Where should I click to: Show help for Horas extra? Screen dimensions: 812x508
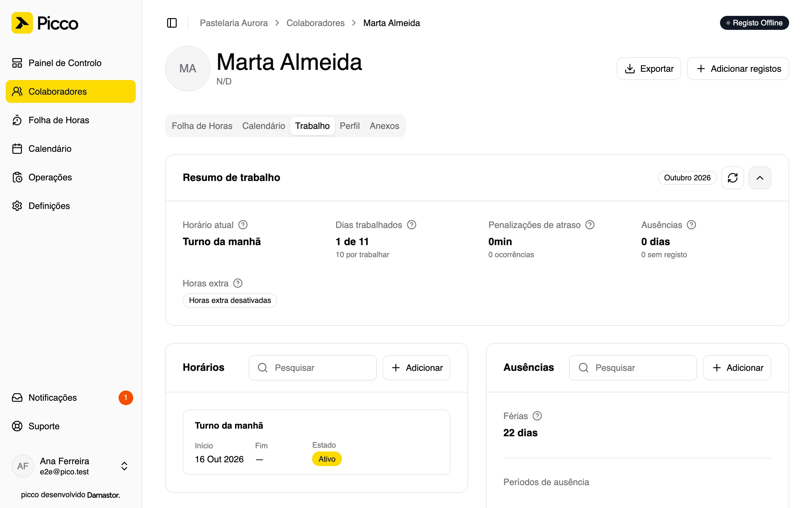tap(238, 283)
